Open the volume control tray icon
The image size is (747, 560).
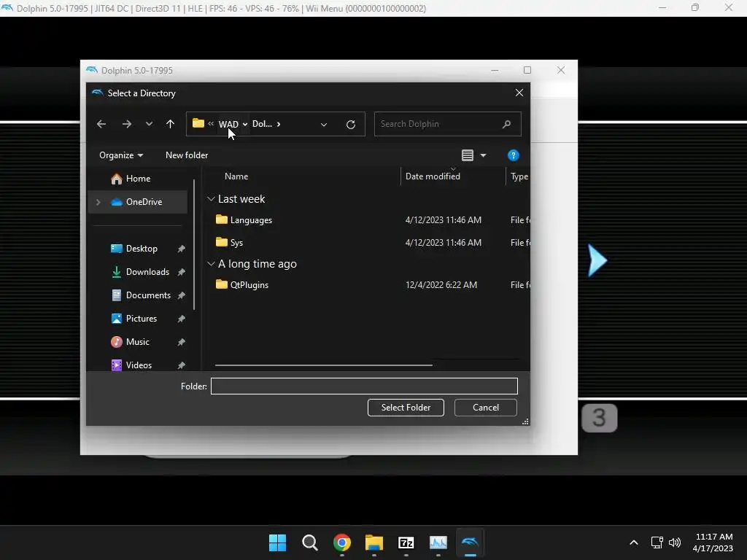click(675, 542)
